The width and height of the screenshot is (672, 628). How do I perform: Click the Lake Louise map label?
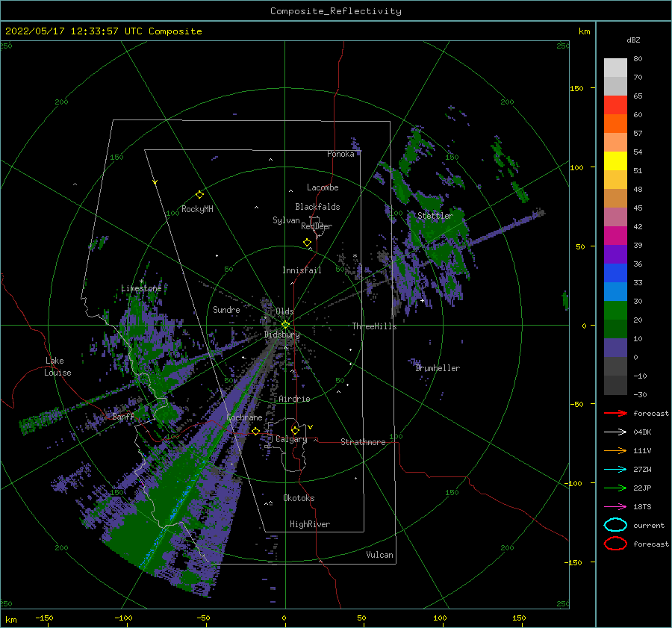tap(57, 367)
